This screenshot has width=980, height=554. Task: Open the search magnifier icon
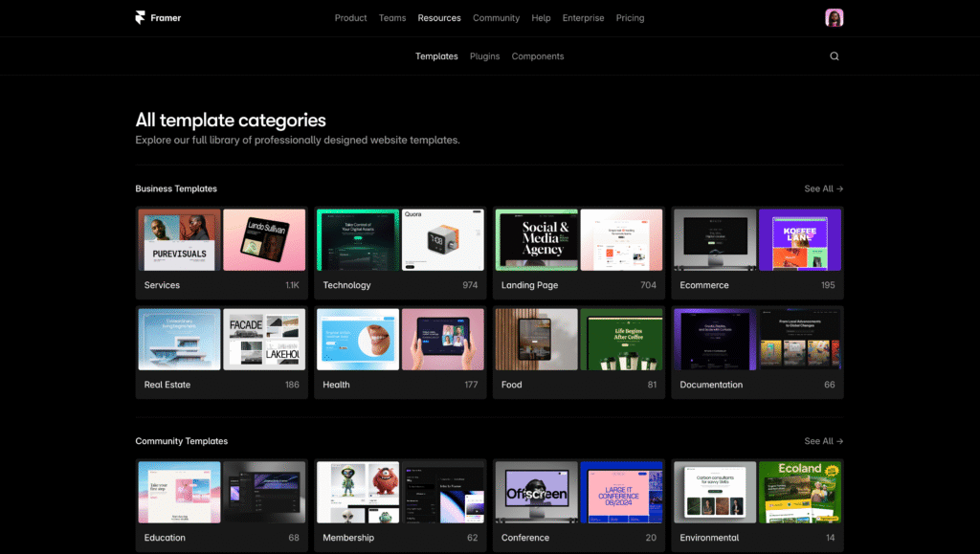tap(834, 56)
